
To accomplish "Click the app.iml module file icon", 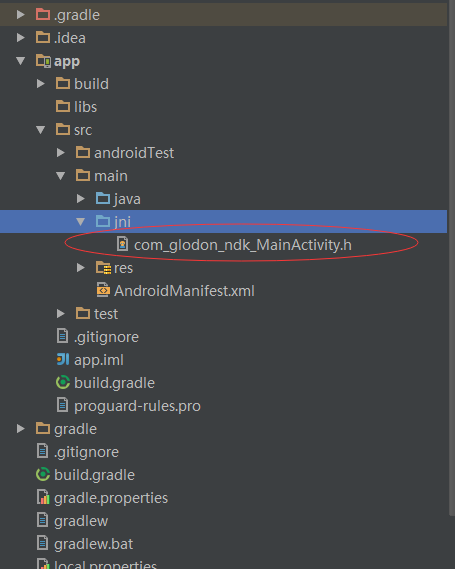I will (63, 359).
